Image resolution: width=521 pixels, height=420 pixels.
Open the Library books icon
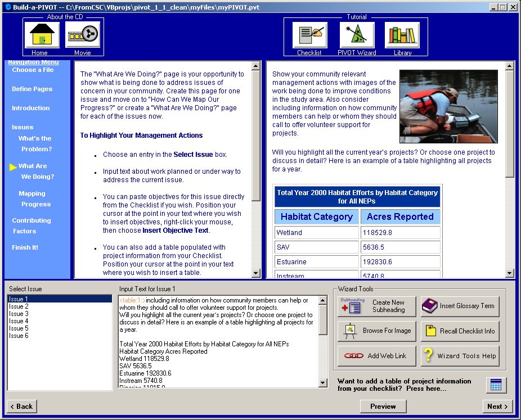pyautogui.click(x=402, y=35)
